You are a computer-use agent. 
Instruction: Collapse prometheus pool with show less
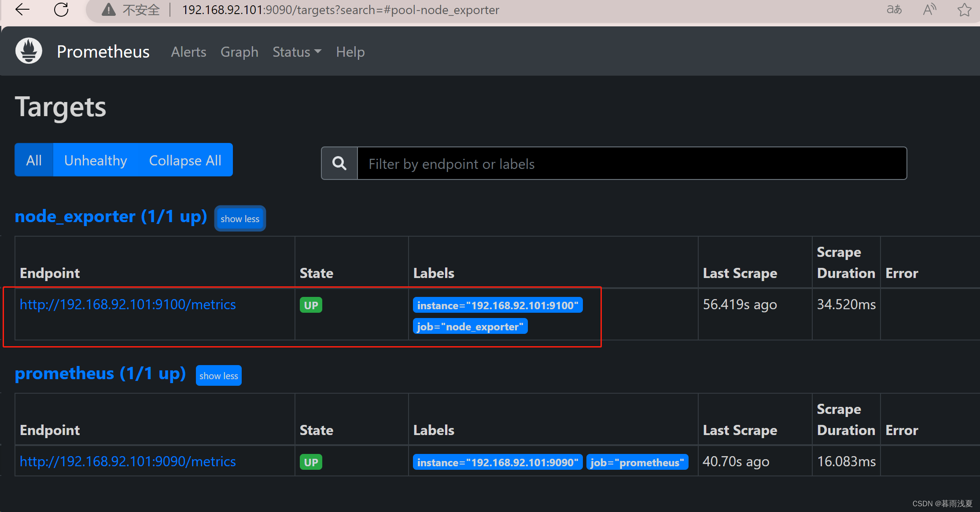(219, 376)
